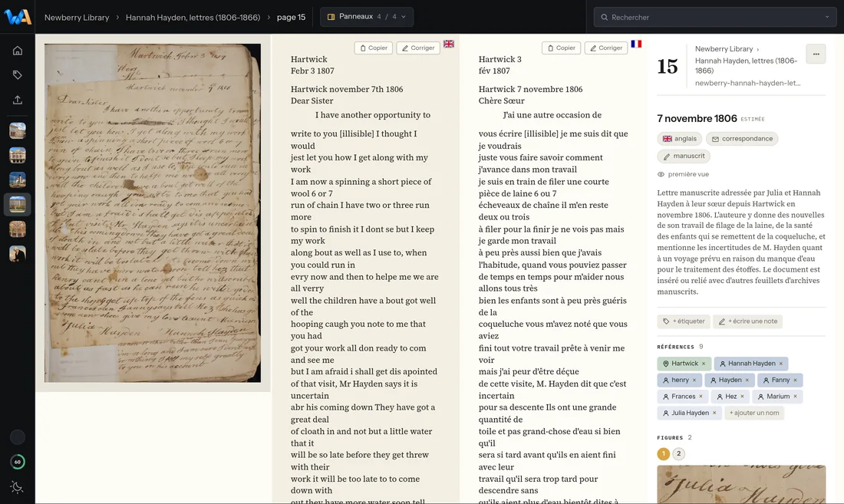This screenshot has width=844, height=504.
Task: Click the green progress circle showing 60
Action: [17, 462]
